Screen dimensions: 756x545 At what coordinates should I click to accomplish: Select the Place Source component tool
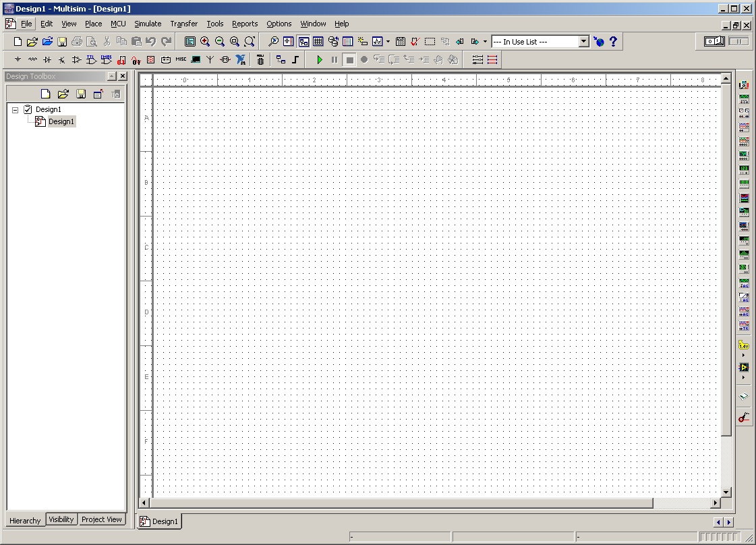coord(18,60)
